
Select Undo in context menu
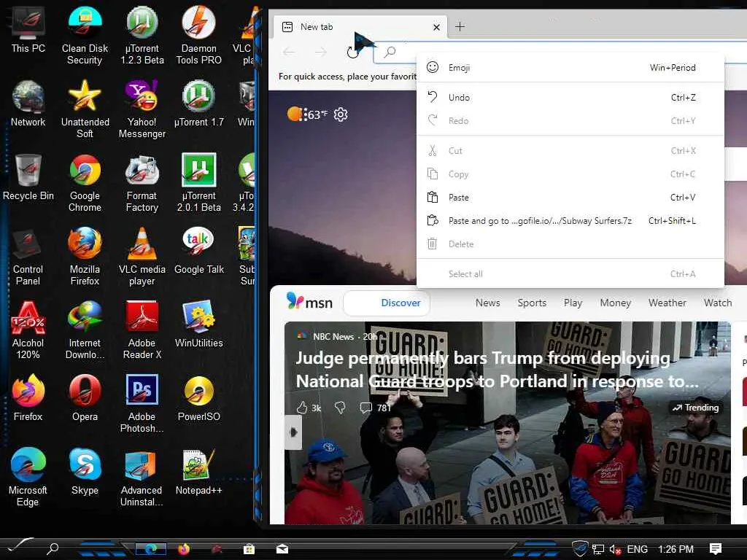[570, 97]
